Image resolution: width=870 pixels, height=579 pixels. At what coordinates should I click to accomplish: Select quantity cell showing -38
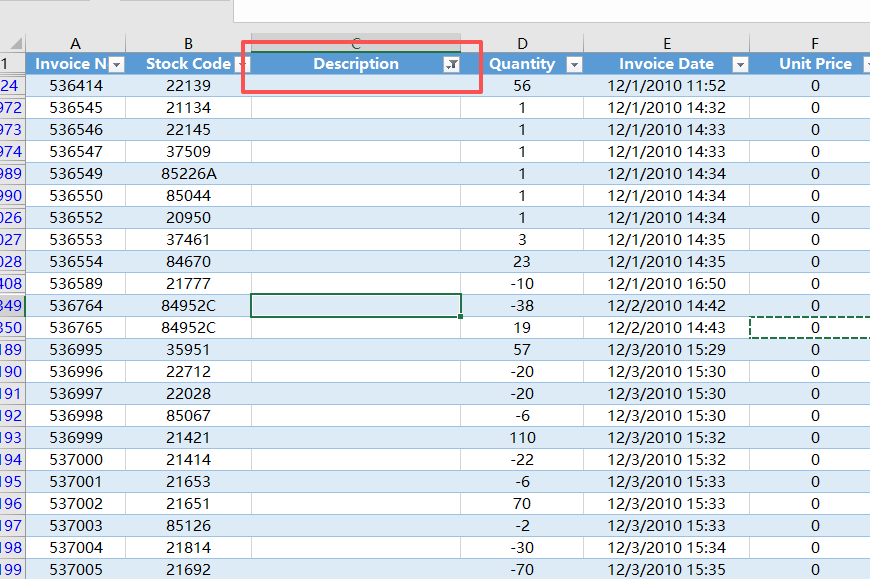522,306
